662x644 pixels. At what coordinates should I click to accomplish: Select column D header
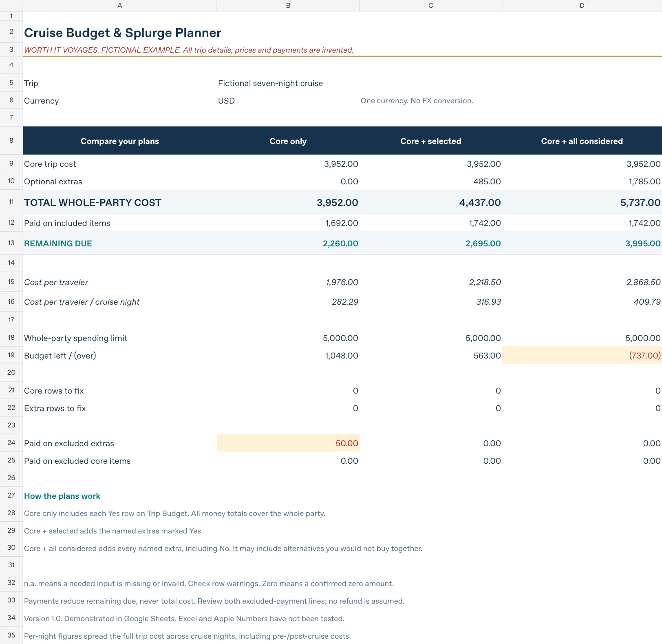(x=582, y=6)
